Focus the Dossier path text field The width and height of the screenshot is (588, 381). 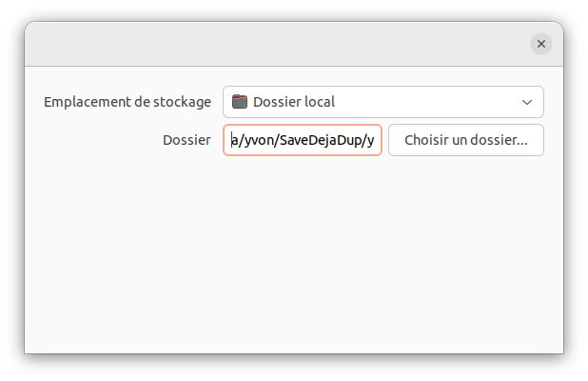pyautogui.click(x=303, y=140)
